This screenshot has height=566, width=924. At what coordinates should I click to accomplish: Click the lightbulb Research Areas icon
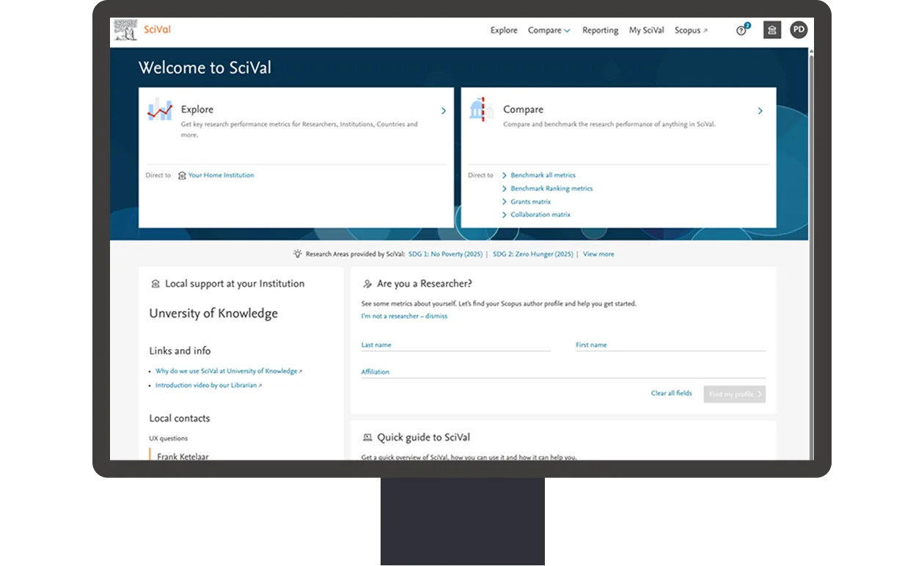click(x=297, y=254)
